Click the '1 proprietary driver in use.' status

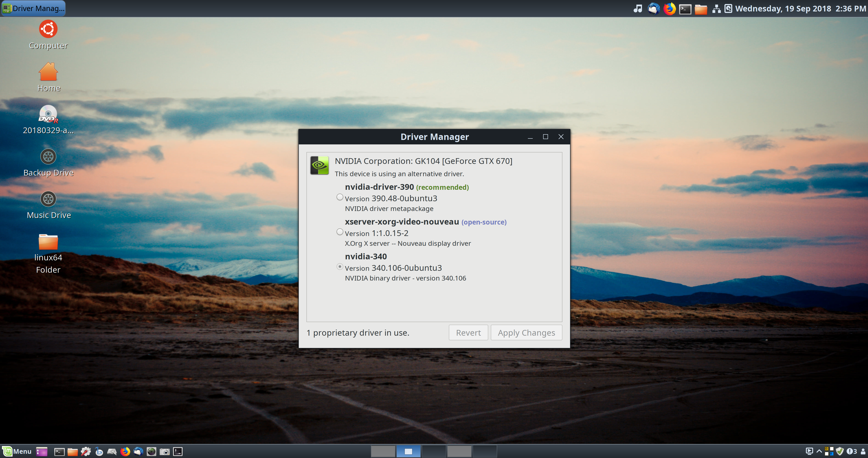point(358,333)
